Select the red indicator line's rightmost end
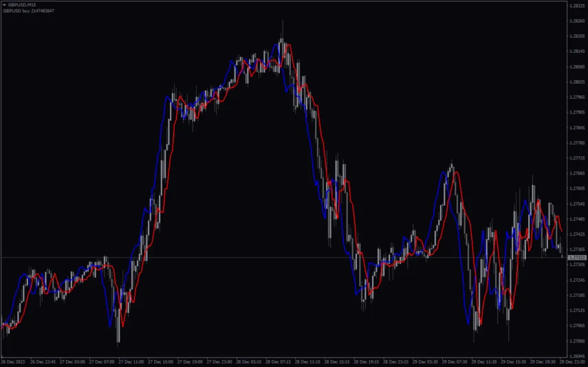This screenshot has height=367, width=588. pos(562,231)
